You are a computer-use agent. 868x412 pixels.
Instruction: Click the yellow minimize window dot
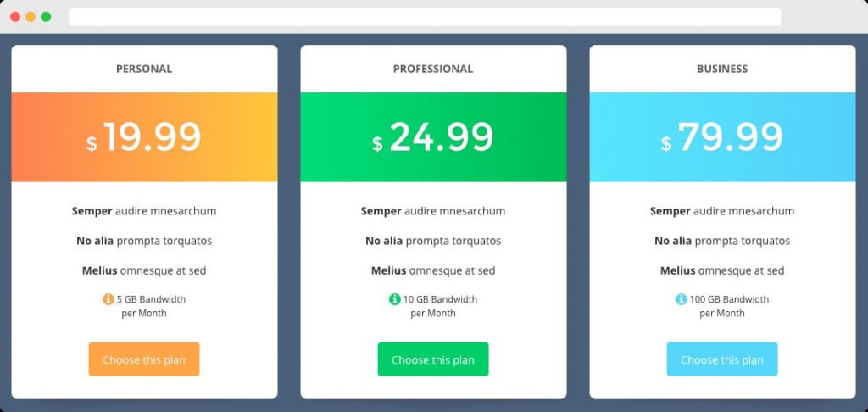(x=31, y=17)
